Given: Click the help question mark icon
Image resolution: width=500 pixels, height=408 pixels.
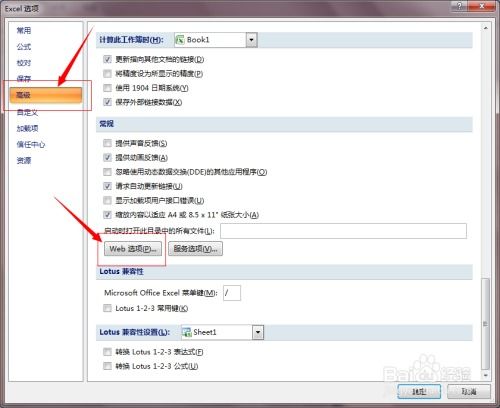Looking at the screenshot, I should point(460,6).
